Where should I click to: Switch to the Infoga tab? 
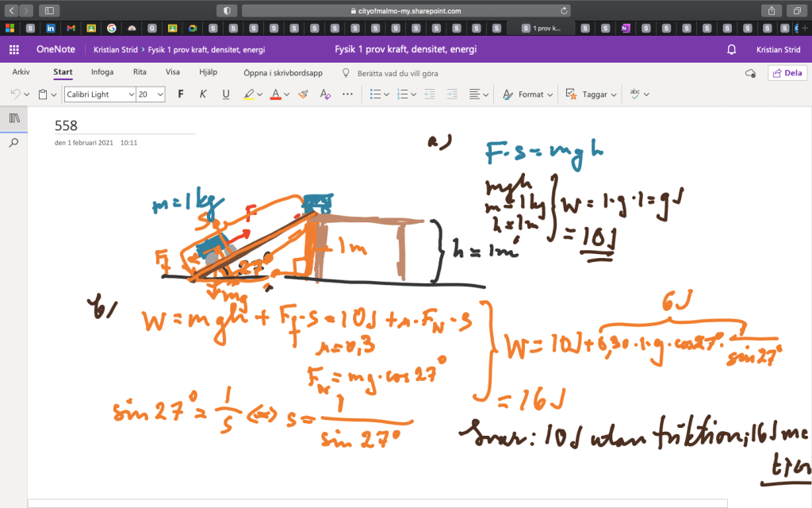point(101,72)
